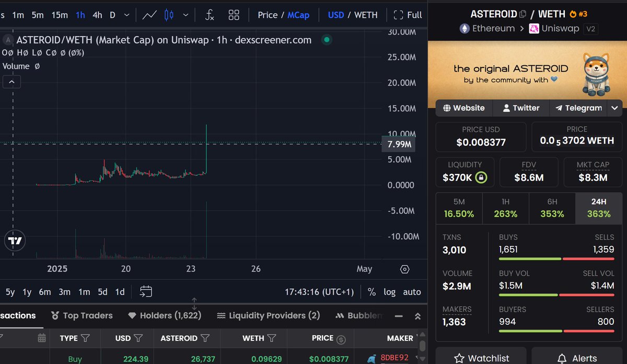Expand the transactions panel double chevron

(417, 316)
